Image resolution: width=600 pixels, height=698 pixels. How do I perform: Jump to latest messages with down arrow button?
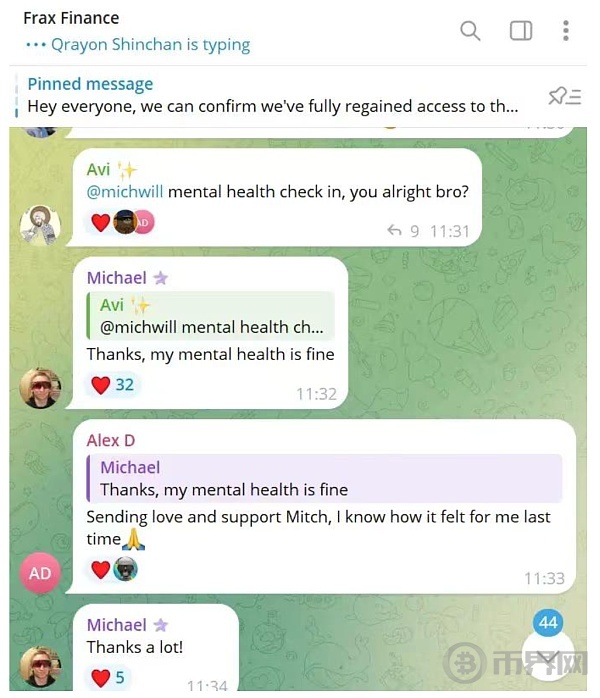pyautogui.click(x=548, y=657)
